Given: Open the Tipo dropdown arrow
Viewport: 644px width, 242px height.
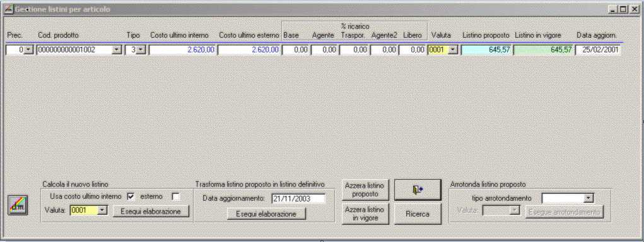Looking at the screenshot, I should click(142, 50).
